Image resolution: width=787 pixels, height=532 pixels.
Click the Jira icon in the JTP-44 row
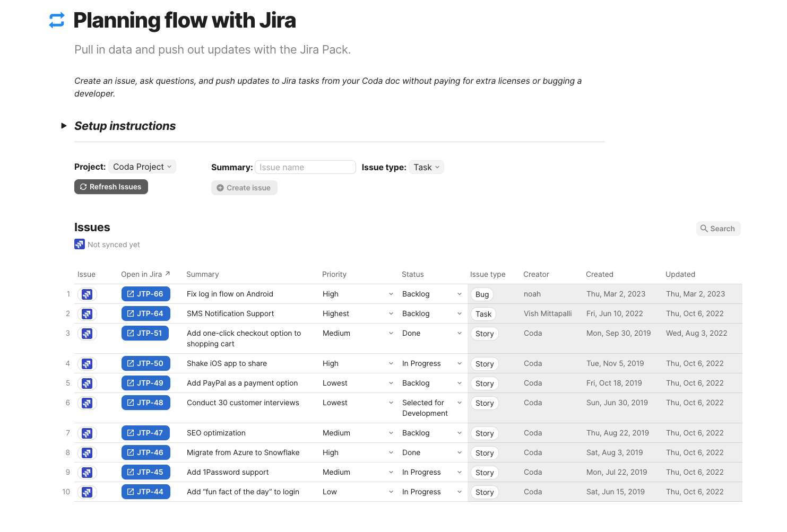pyautogui.click(x=87, y=492)
